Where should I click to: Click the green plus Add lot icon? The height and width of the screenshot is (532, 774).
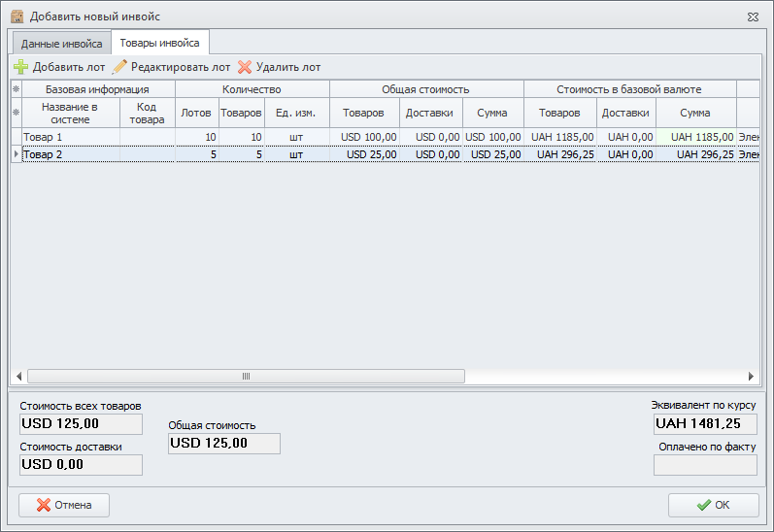(20, 67)
